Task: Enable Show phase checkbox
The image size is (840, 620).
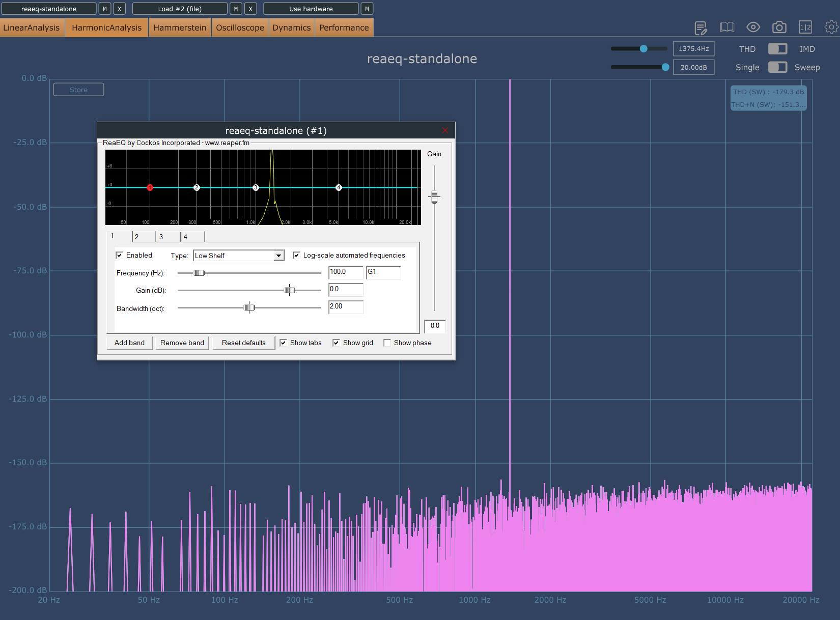Action: pos(387,343)
